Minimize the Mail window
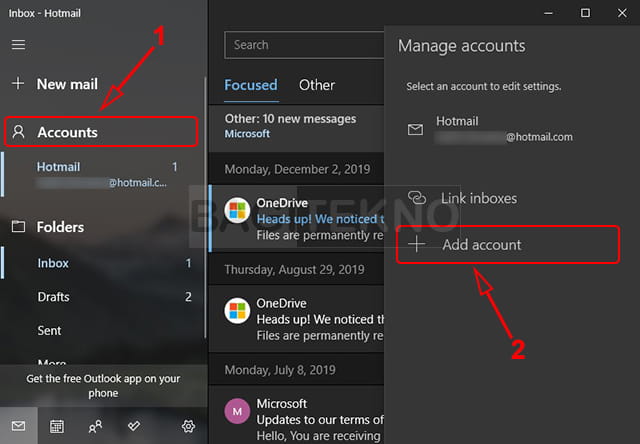This screenshot has width=640, height=444. point(548,13)
